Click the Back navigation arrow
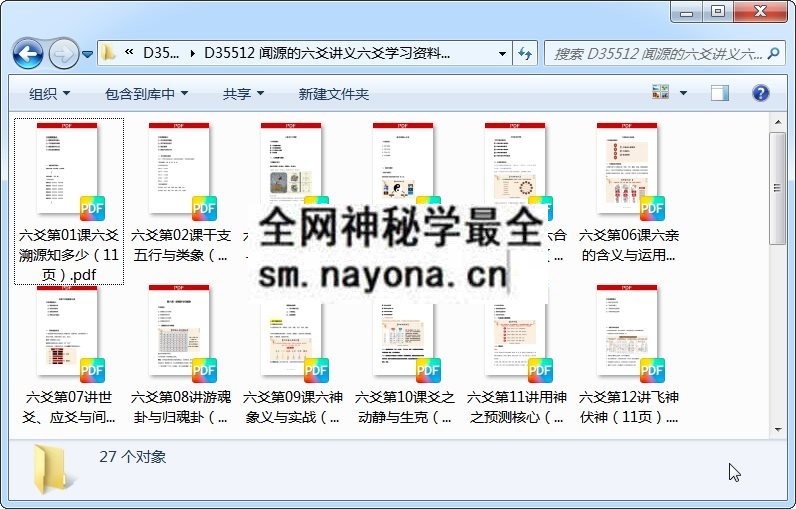The width and height of the screenshot is (796, 509). 27,53
